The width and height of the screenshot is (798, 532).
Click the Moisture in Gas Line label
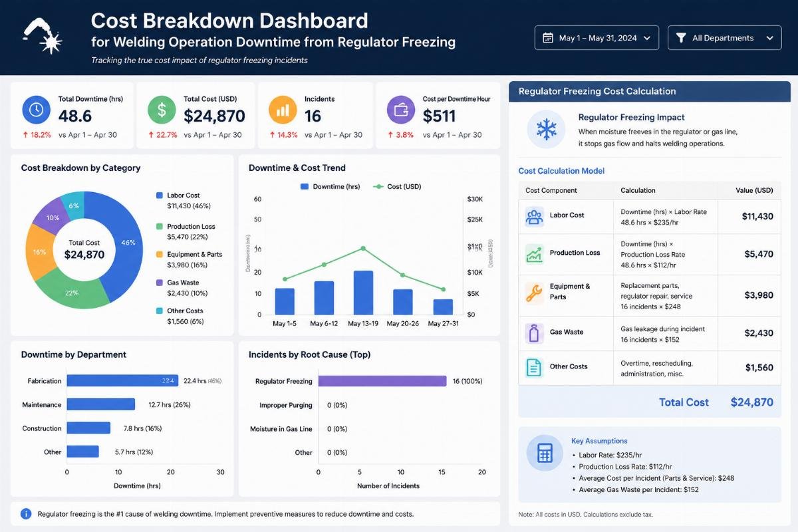coord(281,429)
